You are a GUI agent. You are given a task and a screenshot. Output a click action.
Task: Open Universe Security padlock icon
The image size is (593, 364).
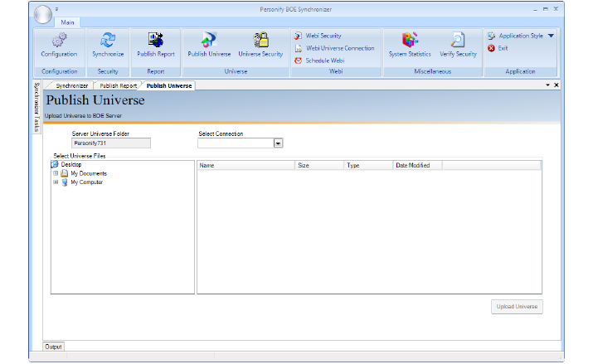pos(260,41)
